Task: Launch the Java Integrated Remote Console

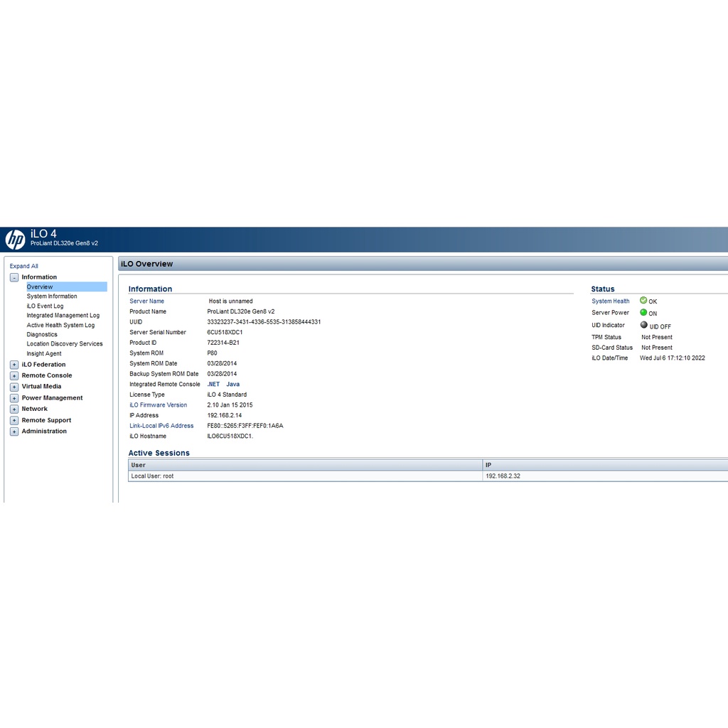Action: (x=232, y=384)
